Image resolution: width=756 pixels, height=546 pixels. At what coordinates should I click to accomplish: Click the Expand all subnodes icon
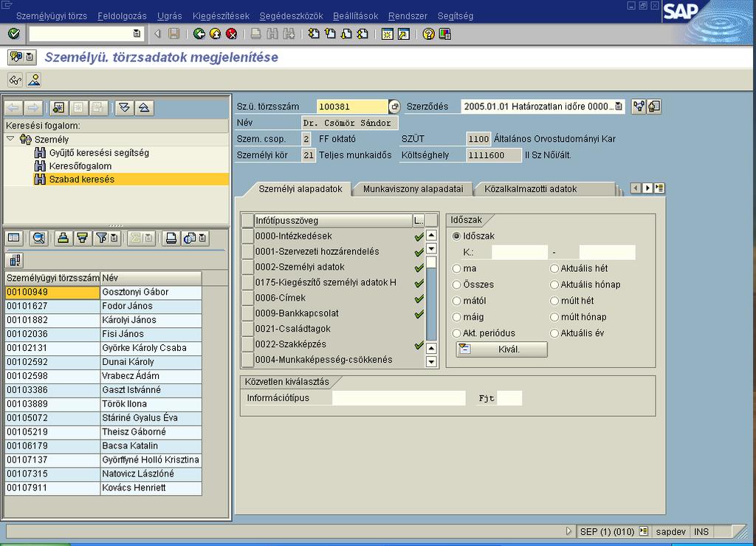(x=124, y=108)
